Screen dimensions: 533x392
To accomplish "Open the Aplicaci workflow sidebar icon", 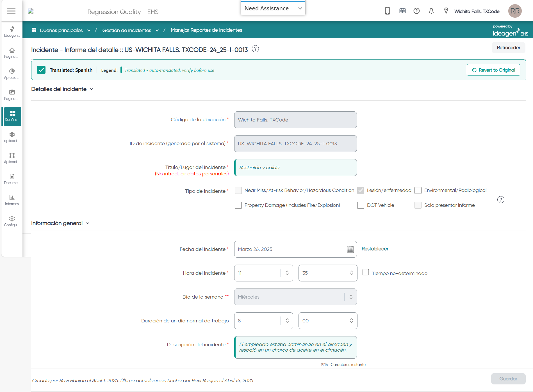I will coord(12,158).
